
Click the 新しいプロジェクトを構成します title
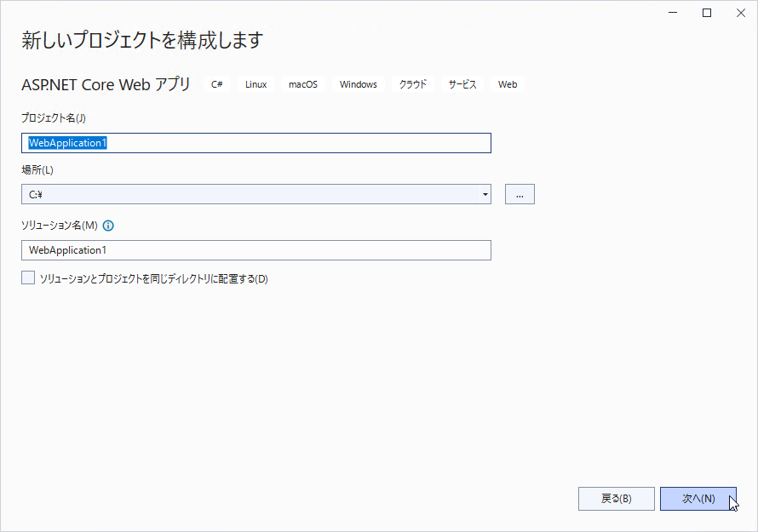click(x=142, y=40)
